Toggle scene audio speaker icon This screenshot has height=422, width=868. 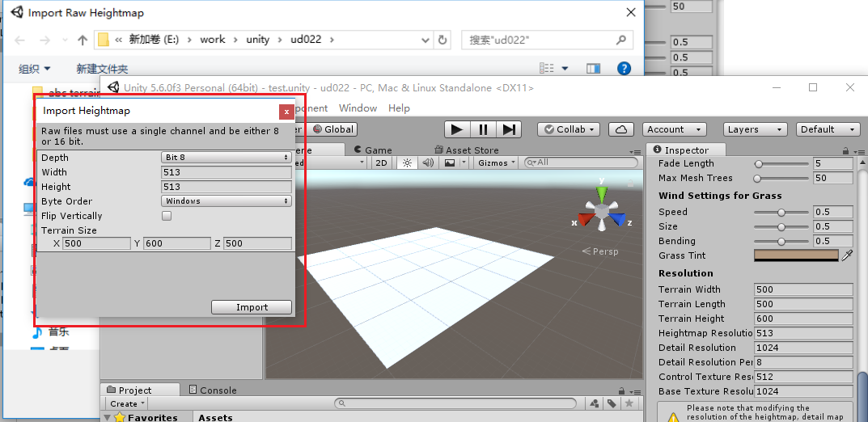(x=427, y=162)
